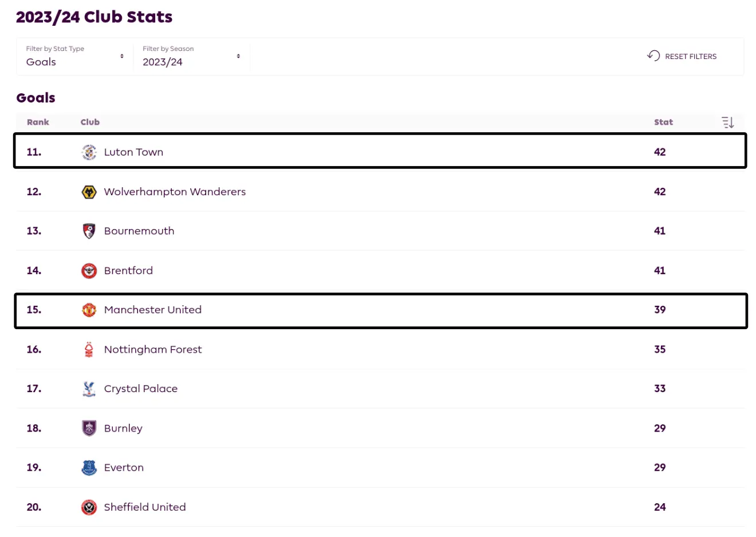756x537 pixels.
Task: Click the Luton Town club crest
Action: [x=89, y=152]
